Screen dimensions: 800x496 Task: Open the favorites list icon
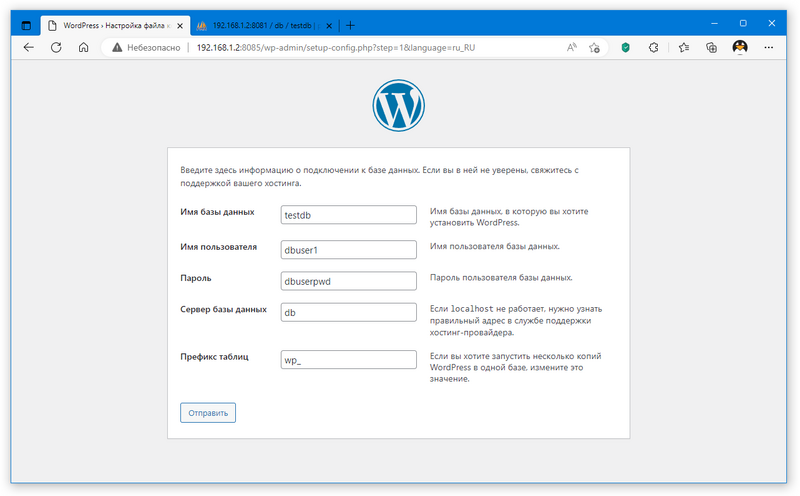pos(684,47)
